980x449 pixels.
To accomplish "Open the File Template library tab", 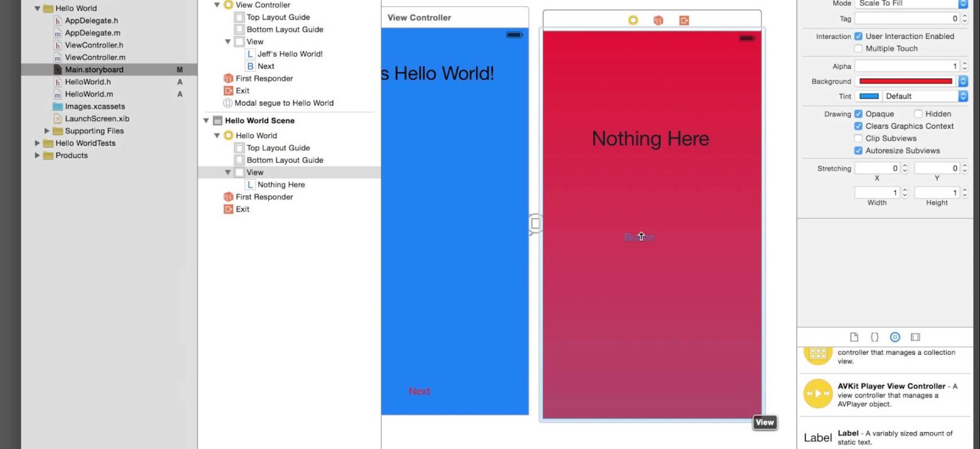I will point(854,337).
